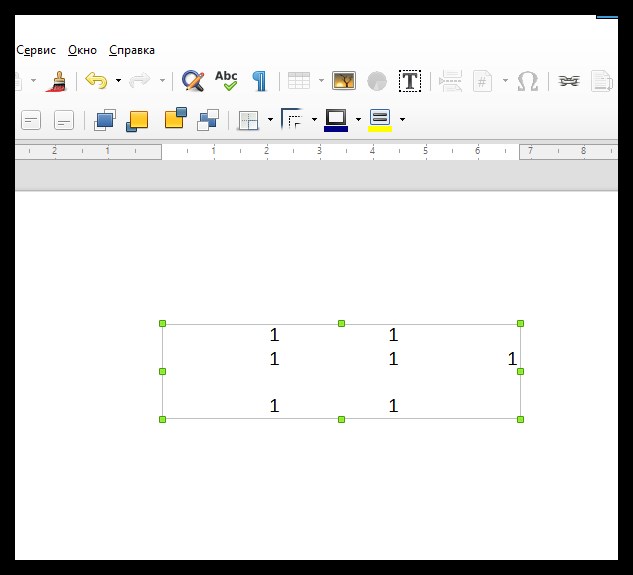Insert an image from file
The height and width of the screenshot is (575, 633).
pos(344,80)
